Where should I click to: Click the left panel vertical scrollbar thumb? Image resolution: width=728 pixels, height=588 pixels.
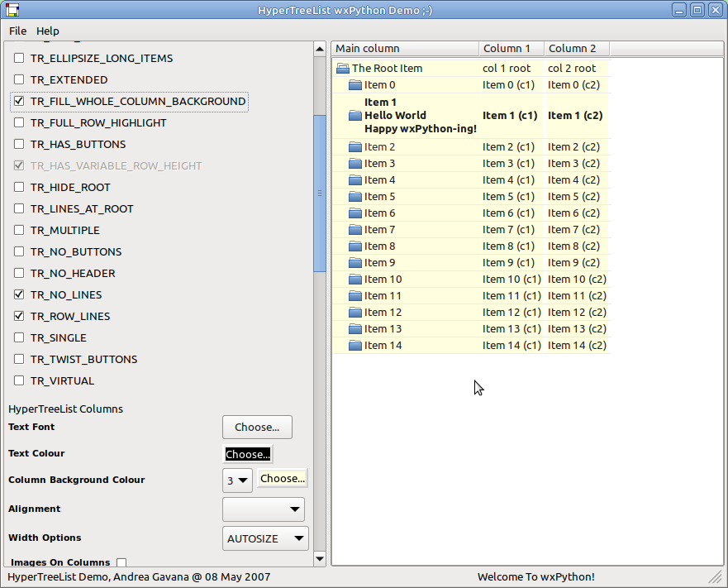(x=320, y=194)
